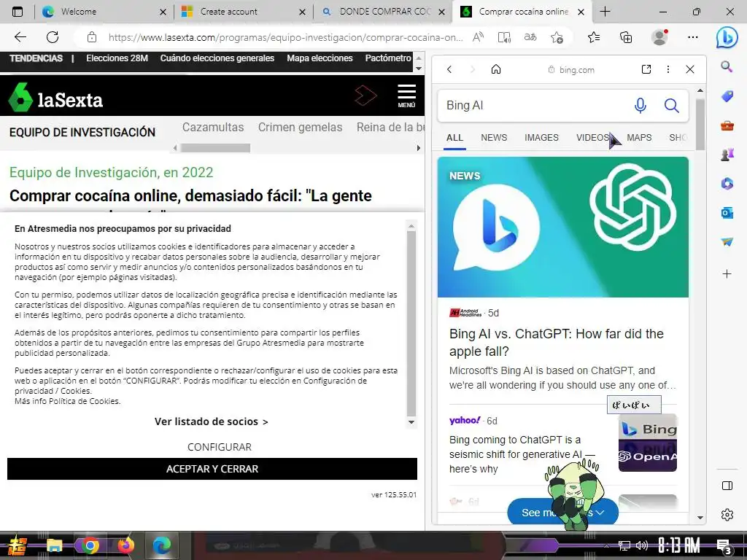The image size is (747, 560).
Task: Go to home in Bing side pane
Action: point(496,69)
